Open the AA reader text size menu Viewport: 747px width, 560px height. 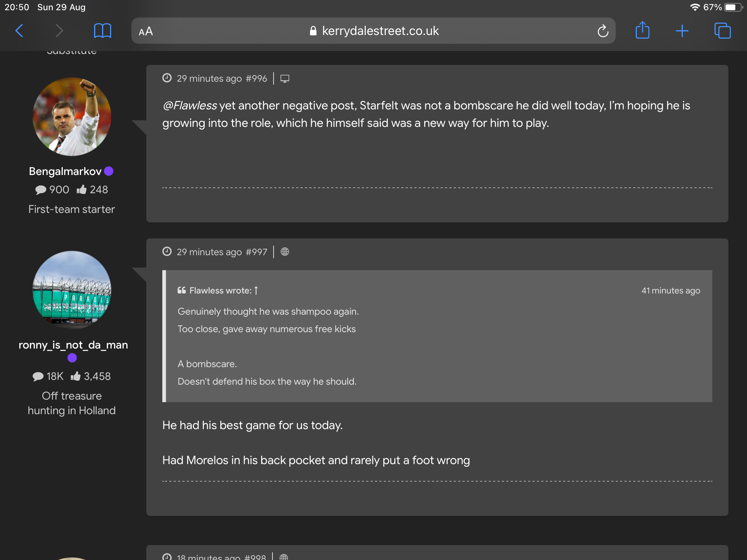click(x=146, y=31)
